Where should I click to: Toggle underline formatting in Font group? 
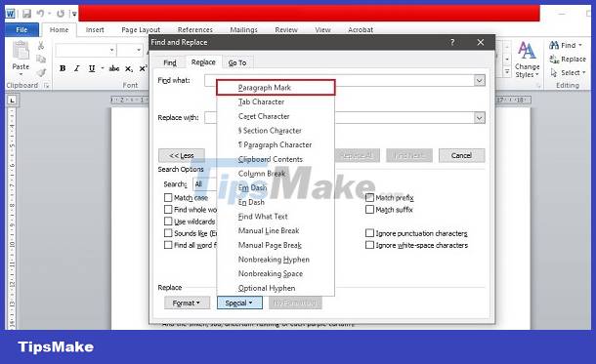click(92, 68)
